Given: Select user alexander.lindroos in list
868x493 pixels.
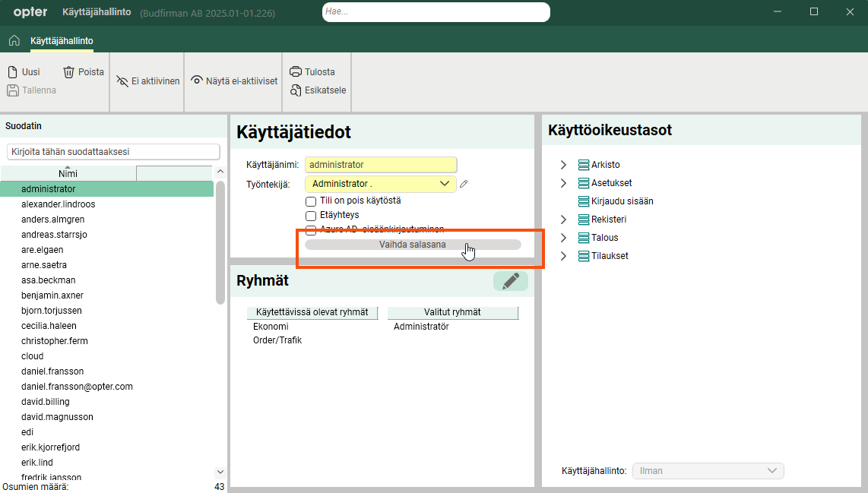Looking at the screenshot, I should point(58,204).
